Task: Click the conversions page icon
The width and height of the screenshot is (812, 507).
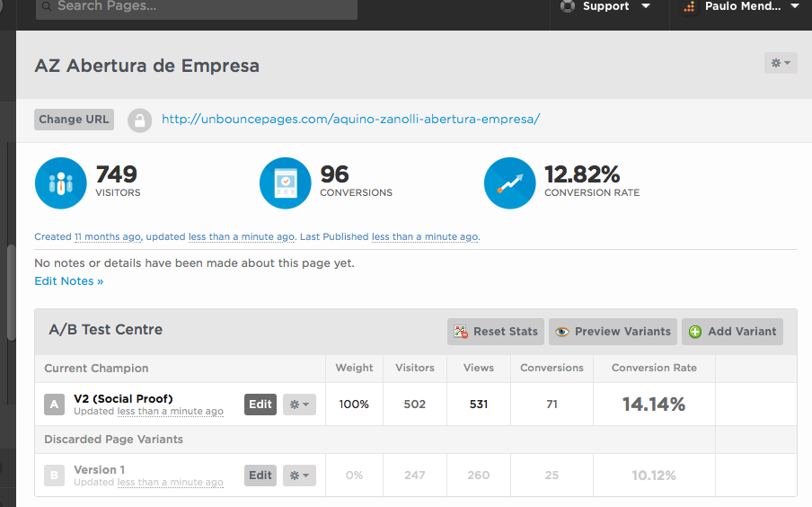Action: click(286, 183)
